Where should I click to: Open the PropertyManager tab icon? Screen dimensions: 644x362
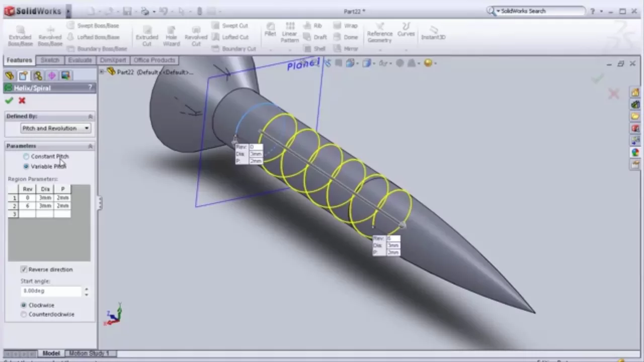[23, 75]
